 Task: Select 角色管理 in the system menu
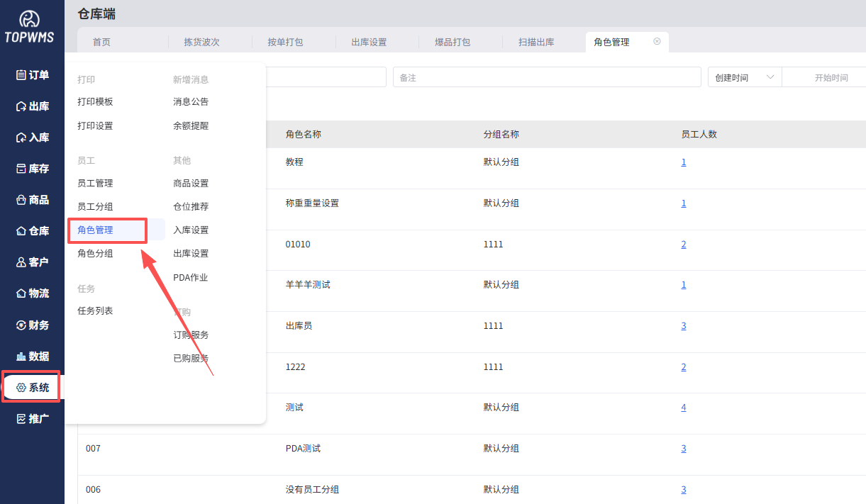click(x=95, y=230)
